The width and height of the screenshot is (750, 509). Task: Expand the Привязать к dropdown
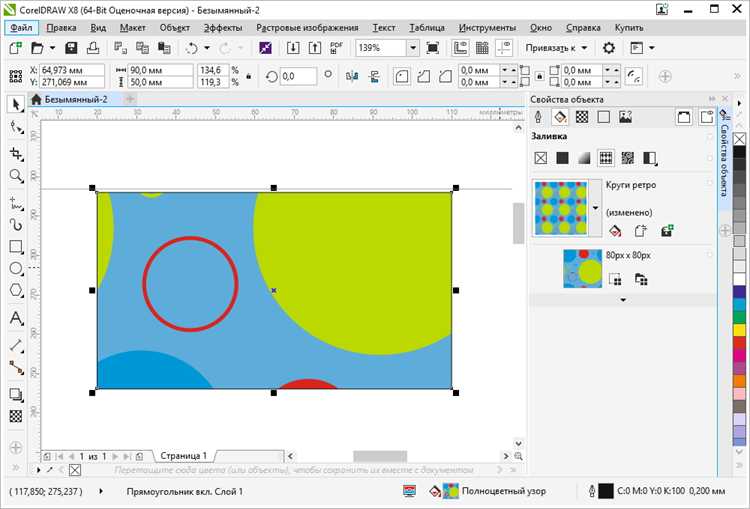[584, 48]
